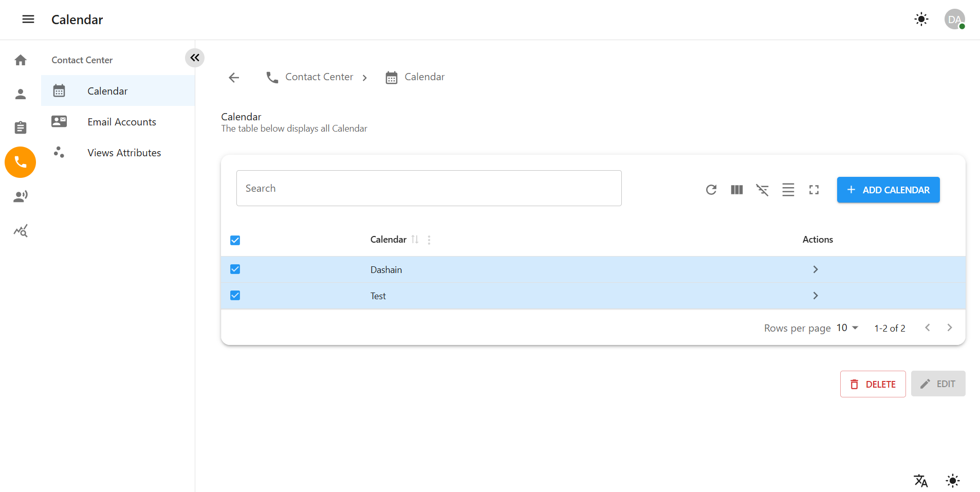Screen dimensions: 980x492
Task: Uncheck the select-all header checkbox
Action: (x=235, y=240)
